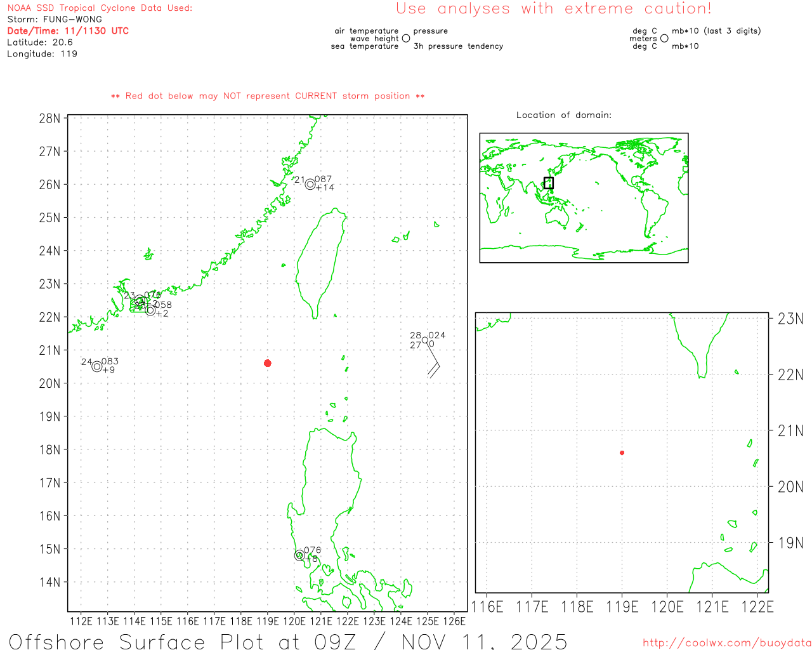Click the wind barb east of 125E
The image size is (812, 650).
coord(433,359)
